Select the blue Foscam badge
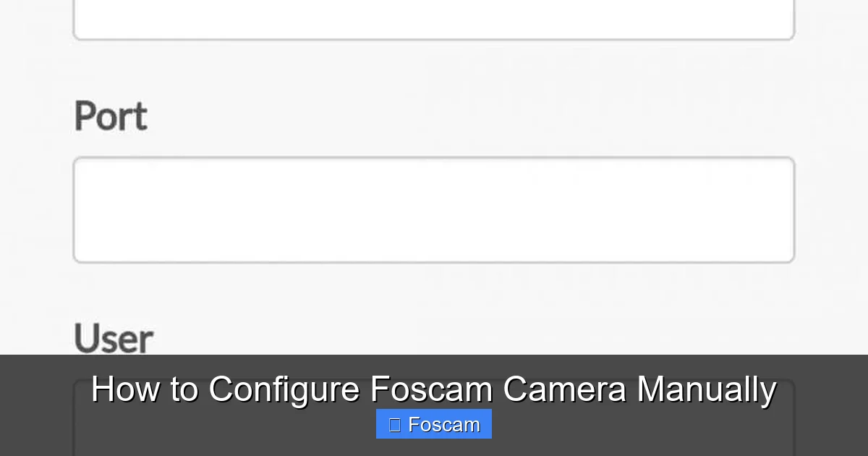 (x=433, y=424)
